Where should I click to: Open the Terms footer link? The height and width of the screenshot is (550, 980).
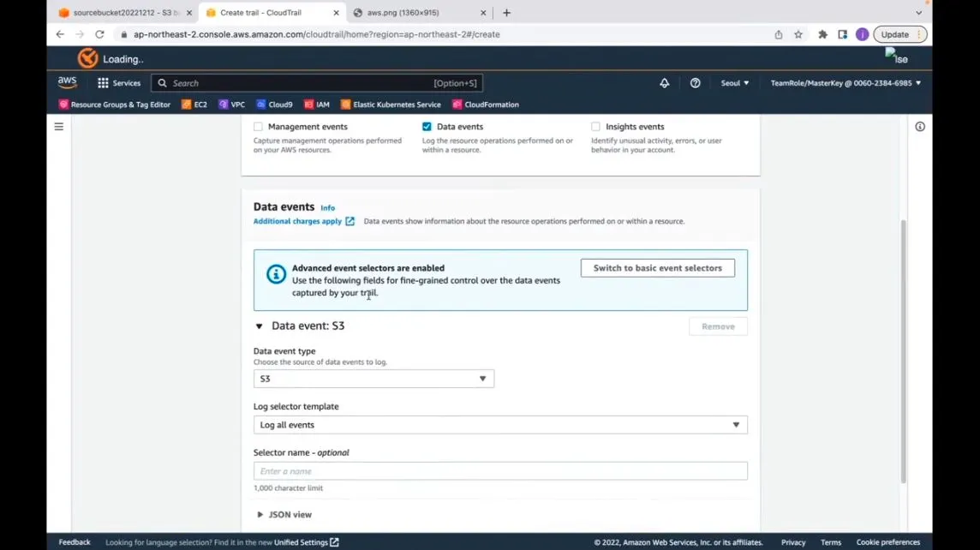pyautogui.click(x=831, y=542)
